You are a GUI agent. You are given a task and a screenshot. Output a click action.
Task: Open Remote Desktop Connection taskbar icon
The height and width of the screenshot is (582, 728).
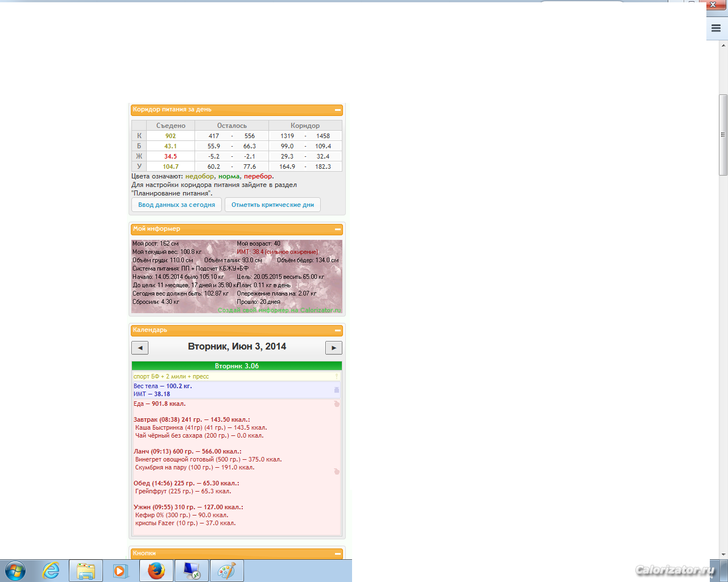click(x=192, y=571)
